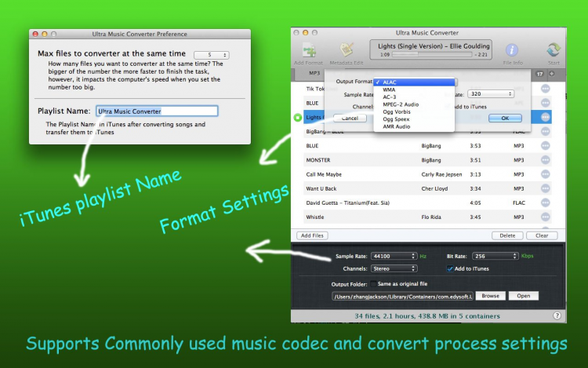Open the Metadata Edit tool
This screenshot has height=368, width=588.
[347, 50]
